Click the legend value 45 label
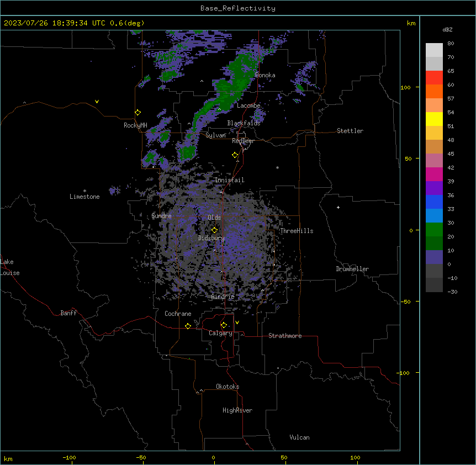The width and height of the screenshot is (476, 465). point(451,154)
